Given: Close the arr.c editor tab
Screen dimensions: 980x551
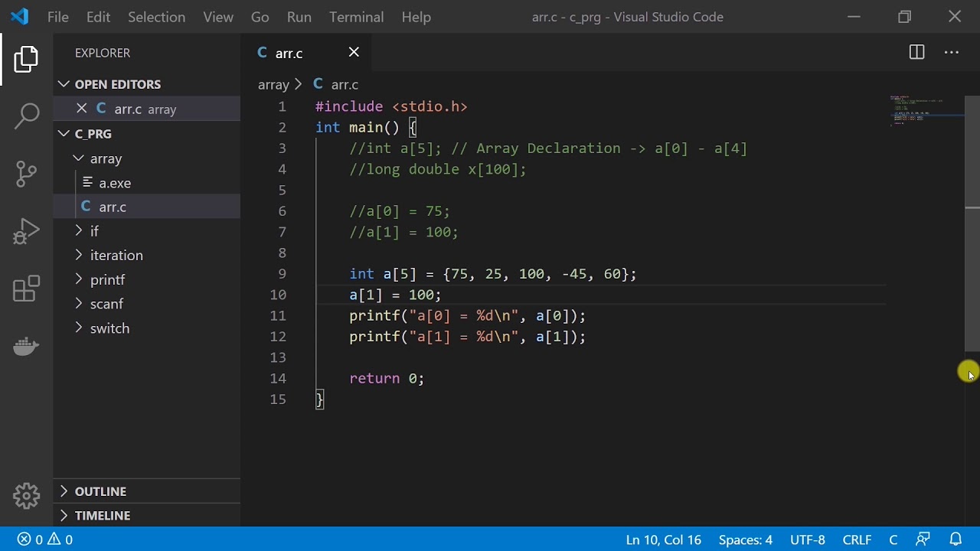Looking at the screenshot, I should pos(354,52).
